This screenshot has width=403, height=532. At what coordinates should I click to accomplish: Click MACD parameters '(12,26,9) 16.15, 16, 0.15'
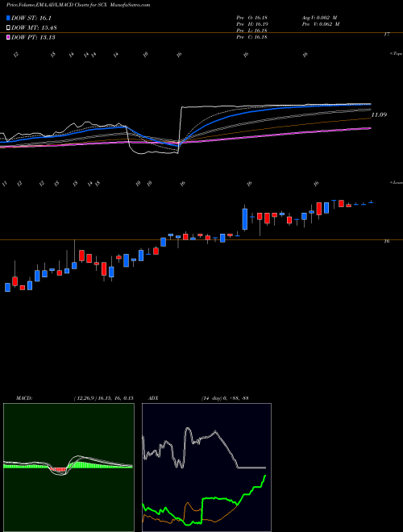pos(103,398)
